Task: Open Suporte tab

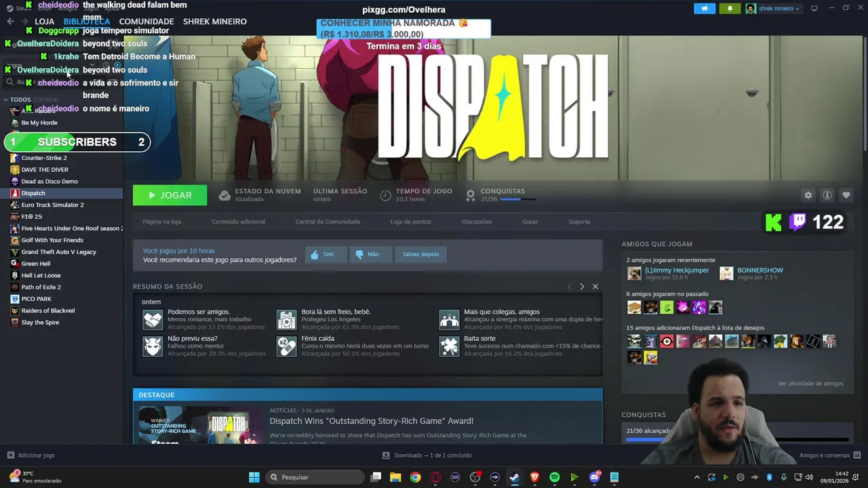Action: (x=579, y=222)
